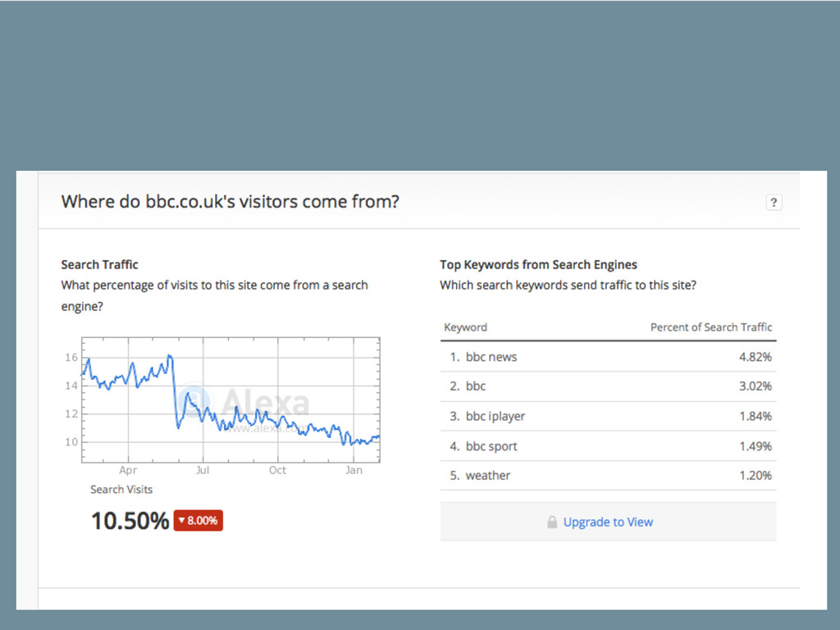Viewport: 840px width, 630px height.
Task: Select the 'bbc iplayer' keyword row
Action: pyautogui.click(x=608, y=416)
